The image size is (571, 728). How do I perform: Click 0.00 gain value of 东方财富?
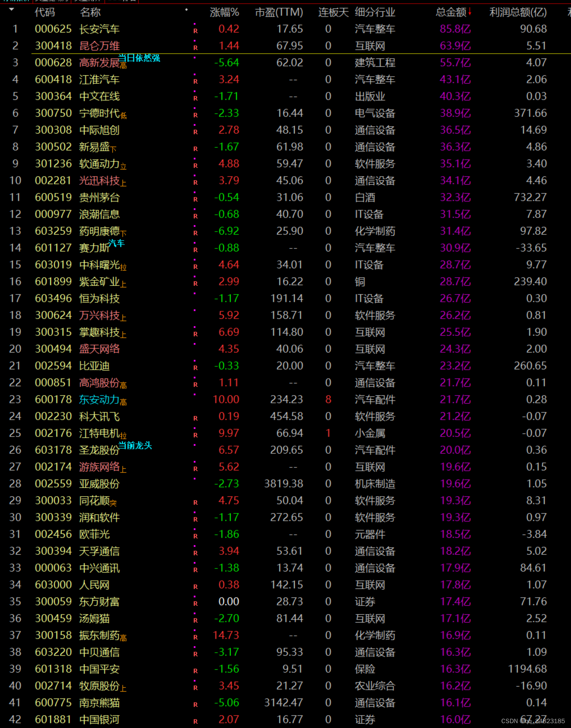229,601
